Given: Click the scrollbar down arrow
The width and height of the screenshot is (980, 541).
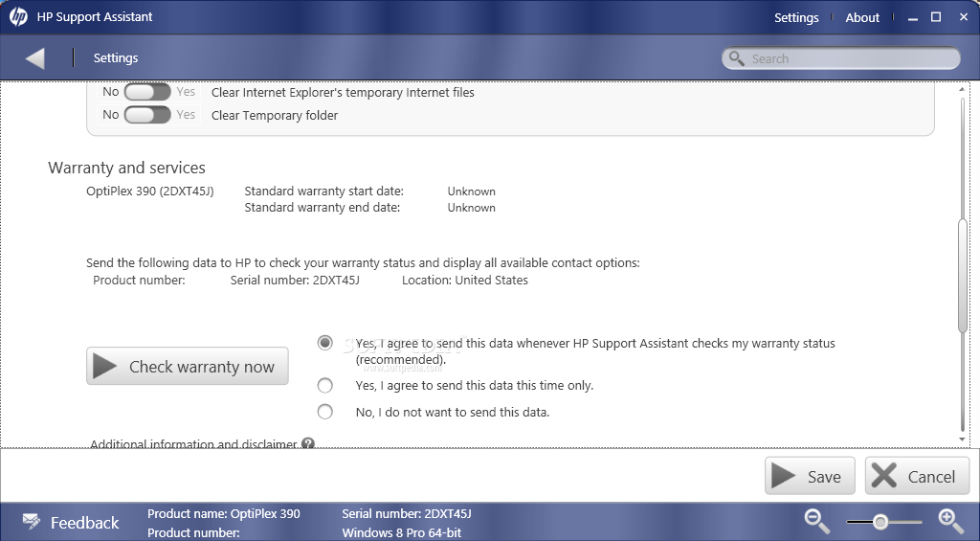Looking at the screenshot, I should [x=963, y=440].
